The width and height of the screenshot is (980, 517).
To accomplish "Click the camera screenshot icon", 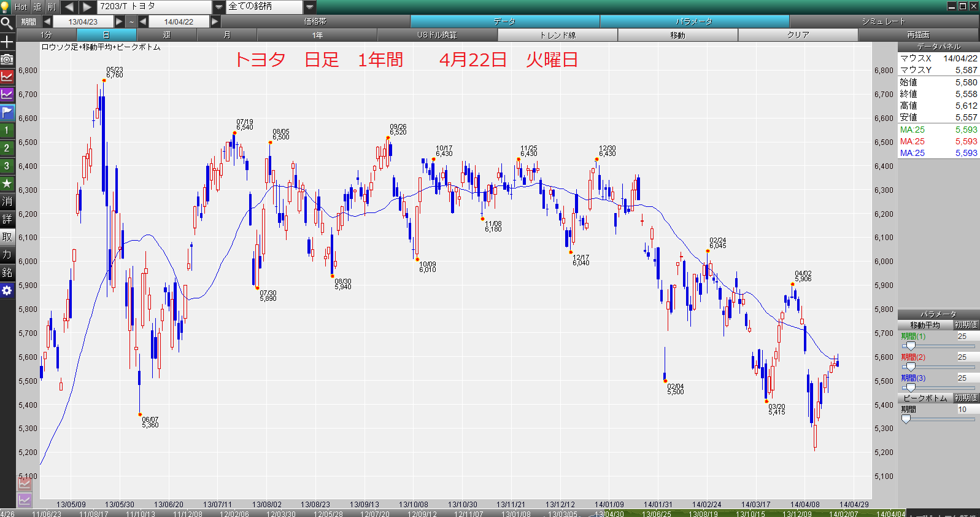I will coord(7,60).
